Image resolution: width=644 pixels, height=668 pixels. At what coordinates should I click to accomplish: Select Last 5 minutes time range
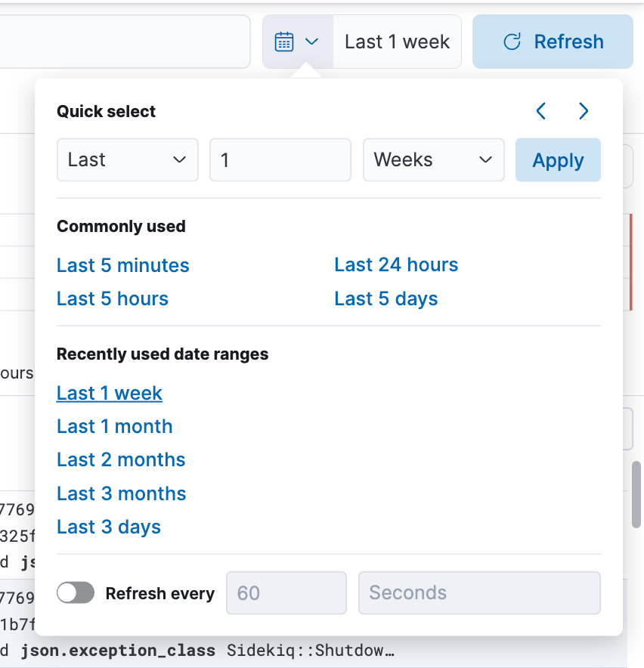click(x=122, y=265)
